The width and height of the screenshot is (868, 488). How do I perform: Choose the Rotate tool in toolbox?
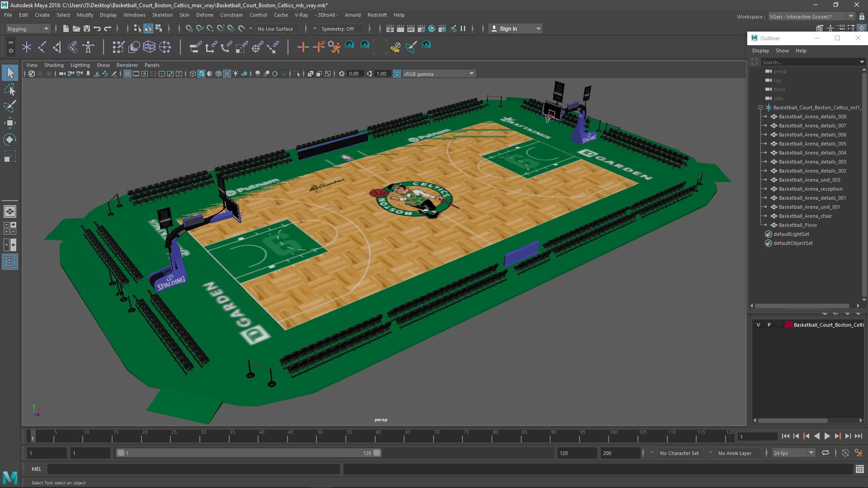click(10, 140)
